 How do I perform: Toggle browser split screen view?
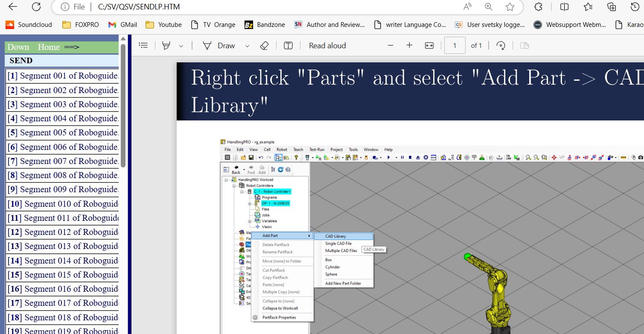click(x=564, y=7)
